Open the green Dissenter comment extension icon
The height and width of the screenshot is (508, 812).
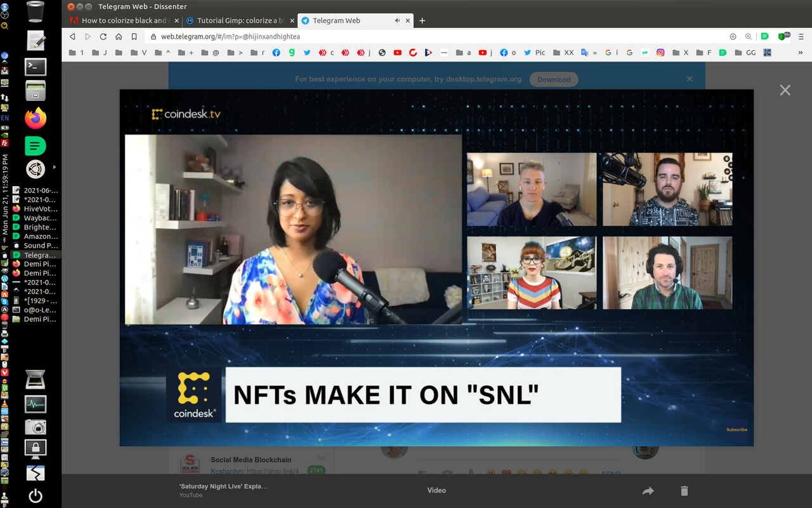765,37
